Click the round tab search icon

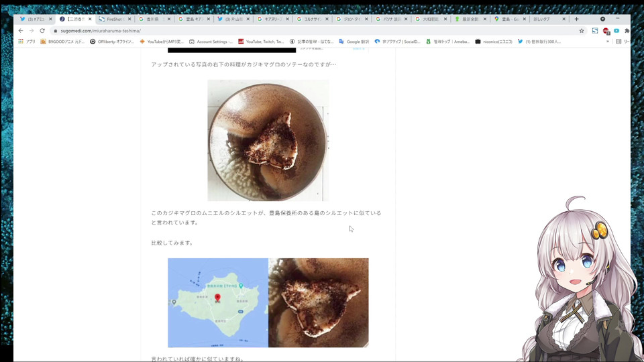click(602, 19)
